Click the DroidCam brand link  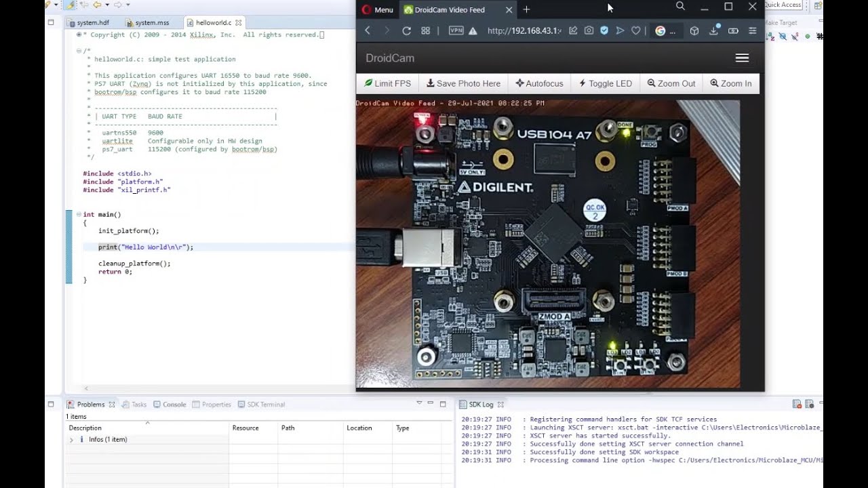pos(390,58)
